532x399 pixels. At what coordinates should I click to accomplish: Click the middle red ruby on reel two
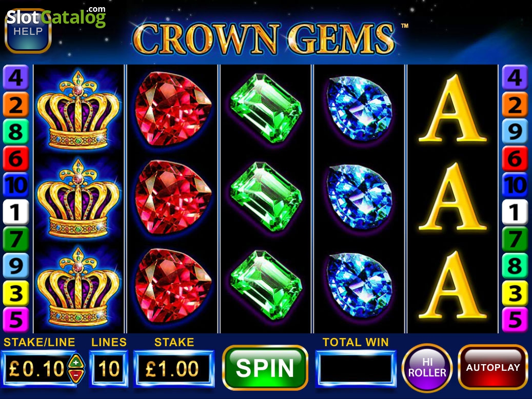pos(173,198)
